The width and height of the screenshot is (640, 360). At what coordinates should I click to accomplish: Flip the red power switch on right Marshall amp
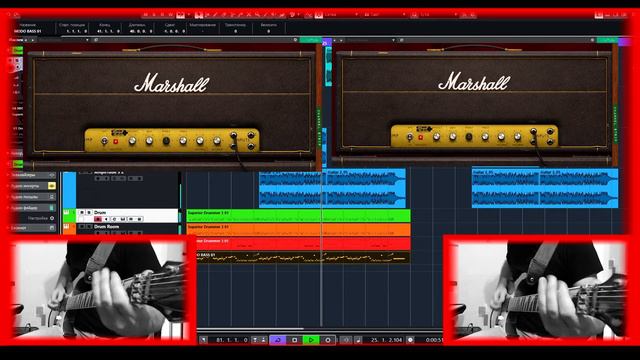point(420,138)
